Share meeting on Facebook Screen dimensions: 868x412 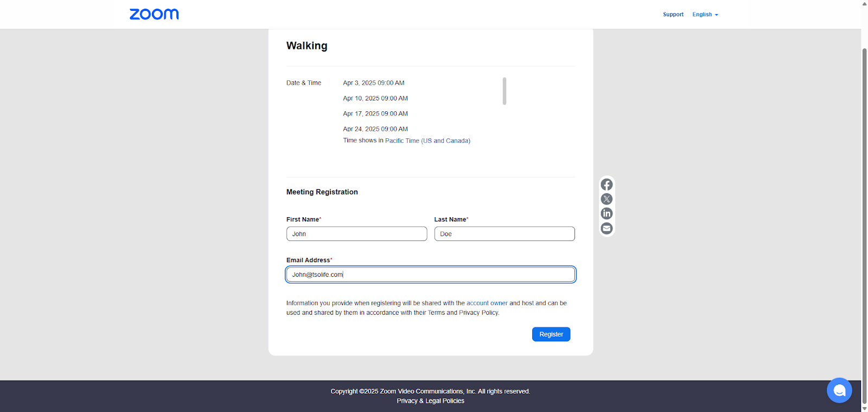607,185
